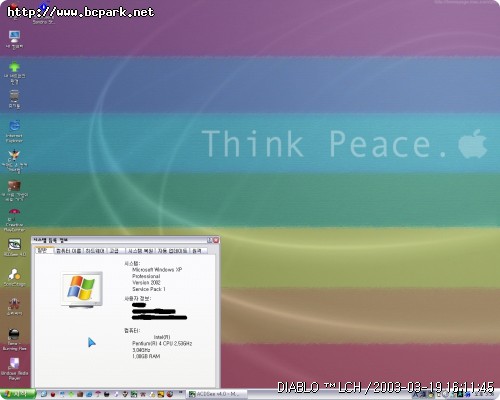Click the Start button on taskbar
The width and height of the screenshot is (500, 400).
pos(17,394)
